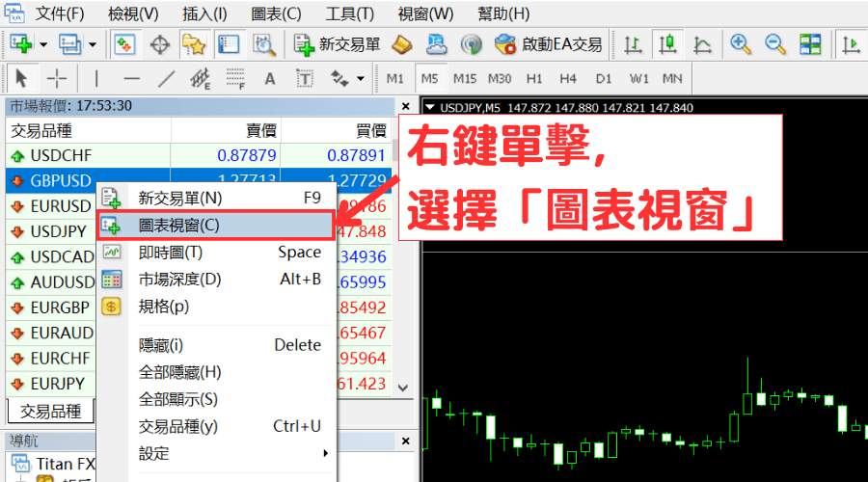Draw a vertical line

96,79
